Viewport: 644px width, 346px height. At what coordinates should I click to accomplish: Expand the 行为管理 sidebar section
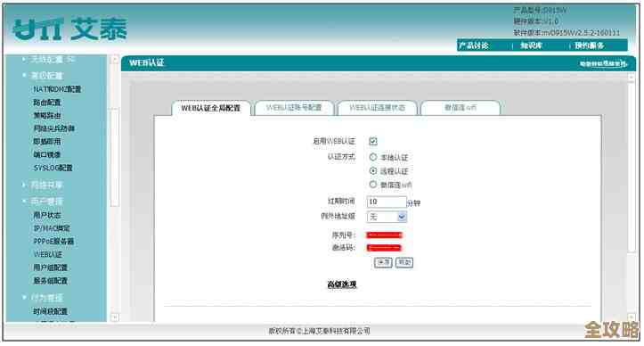[47, 298]
